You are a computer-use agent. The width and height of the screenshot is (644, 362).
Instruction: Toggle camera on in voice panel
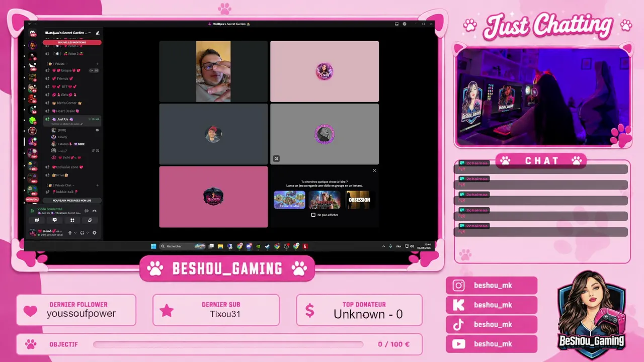[x=37, y=220]
